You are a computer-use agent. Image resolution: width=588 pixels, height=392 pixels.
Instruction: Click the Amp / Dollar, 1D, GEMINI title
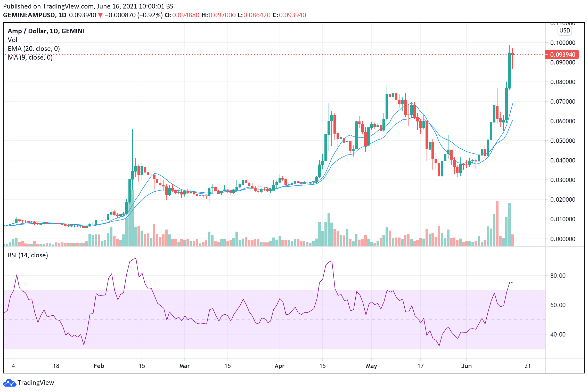click(46, 31)
